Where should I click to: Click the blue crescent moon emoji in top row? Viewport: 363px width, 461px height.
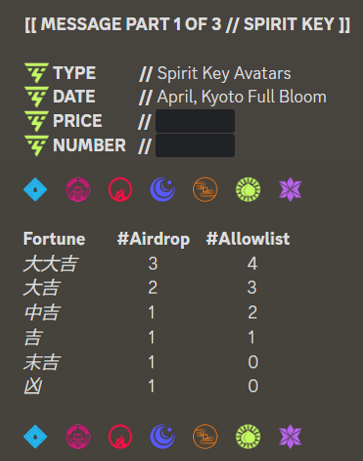pos(163,189)
